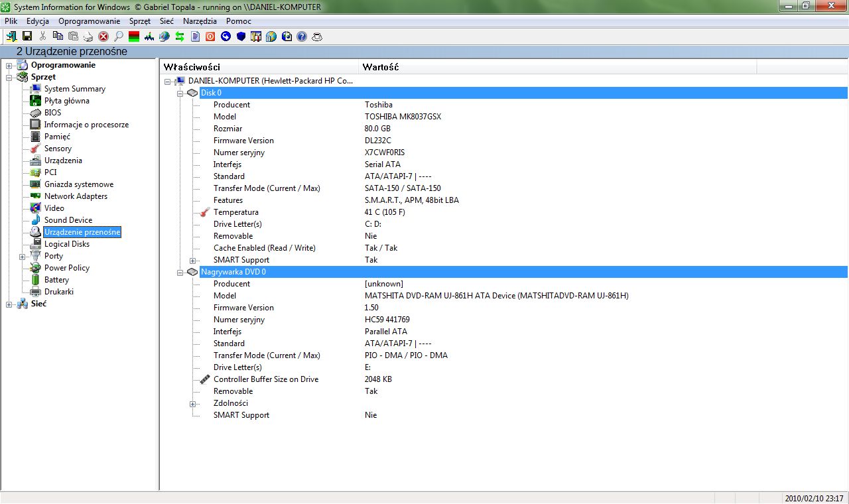
Task: Click the save floppy disk toolbar icon
Action: tap(27, 36)
